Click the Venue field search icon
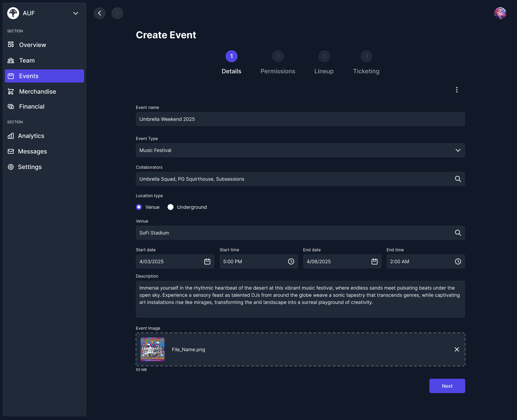Screen dimensions: 517x420 458,233
